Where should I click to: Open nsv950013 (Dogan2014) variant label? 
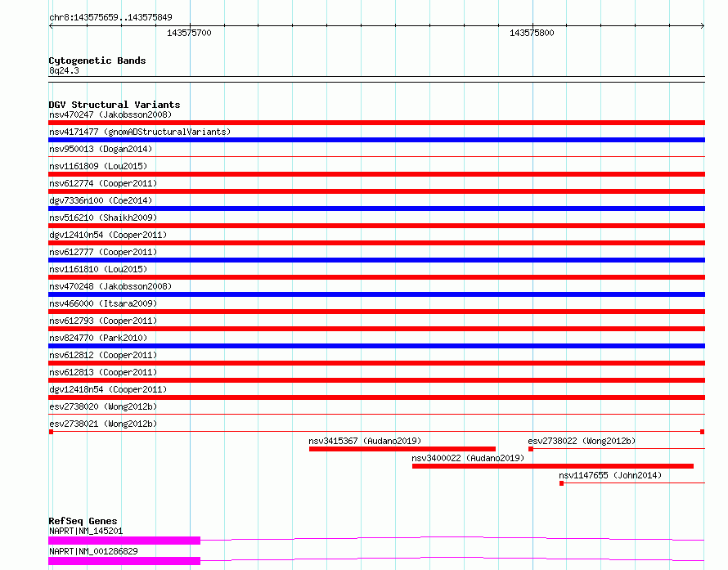point(101,149)
